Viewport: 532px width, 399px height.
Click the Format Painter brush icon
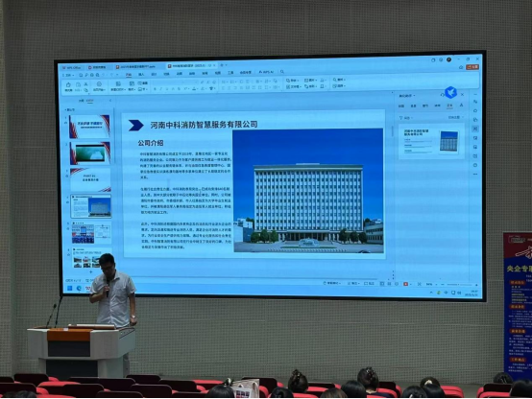point(85,90)
